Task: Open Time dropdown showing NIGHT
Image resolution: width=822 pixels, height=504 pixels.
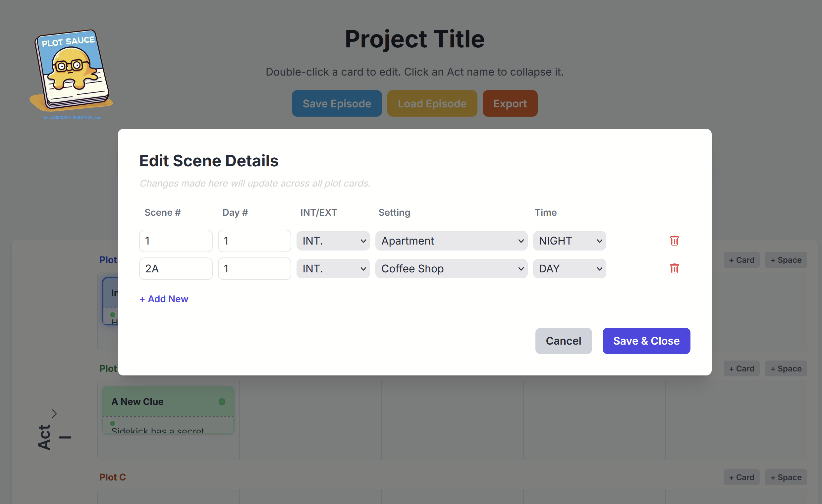Action: pos(569,241)
